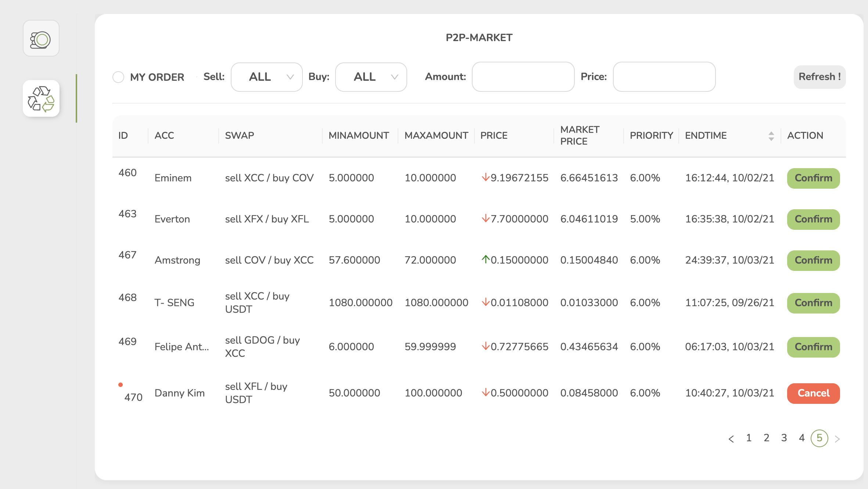Open the recycle swap market sidebar icon
This screenshot has height=489, width=868.
pyautogui.click(x=41, y=98)
